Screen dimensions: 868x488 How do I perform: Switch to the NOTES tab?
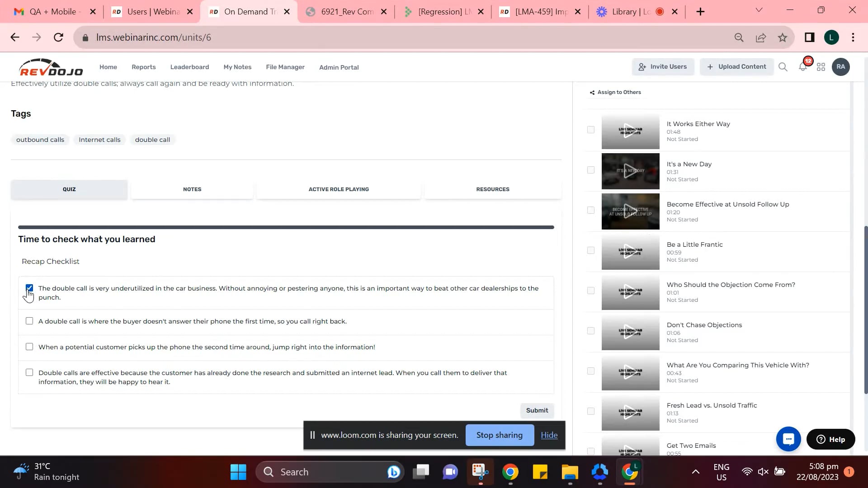pyautogui.click(x=192, y=189)
